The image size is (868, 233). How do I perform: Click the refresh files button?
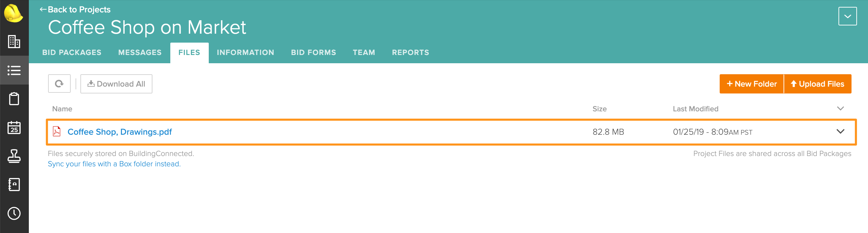click(59, 84)
